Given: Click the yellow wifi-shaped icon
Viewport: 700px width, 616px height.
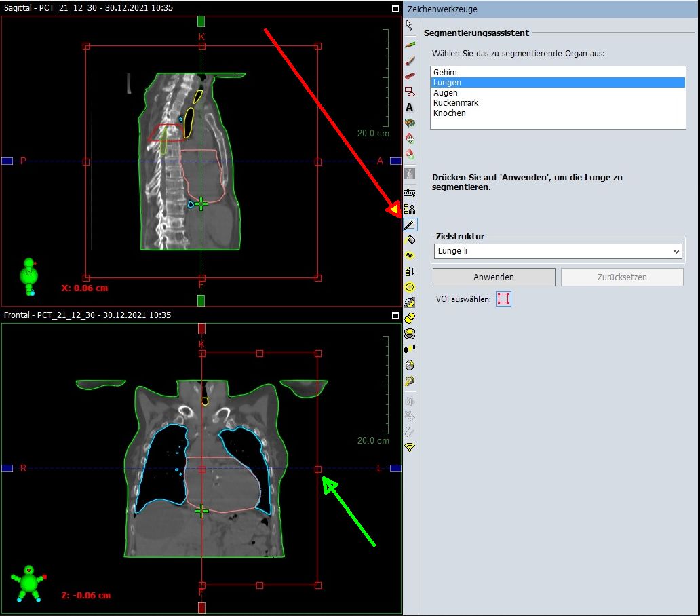Looking at the screenshot, I should click(410, 448).
